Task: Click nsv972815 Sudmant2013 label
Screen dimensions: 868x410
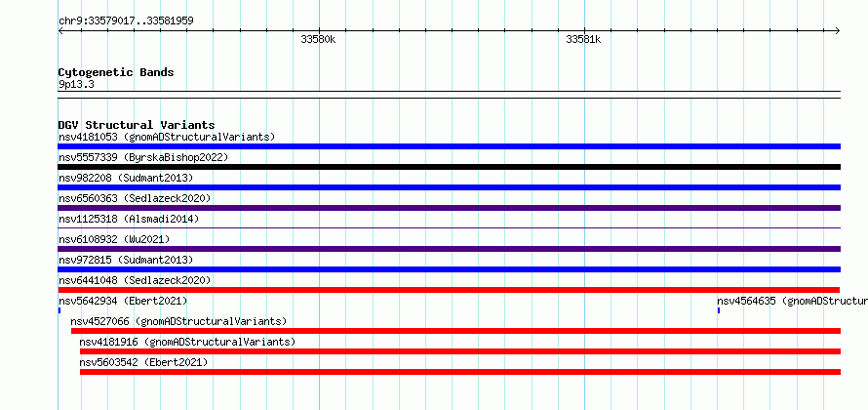Action: pyautogui.click(x=126, y=260)
